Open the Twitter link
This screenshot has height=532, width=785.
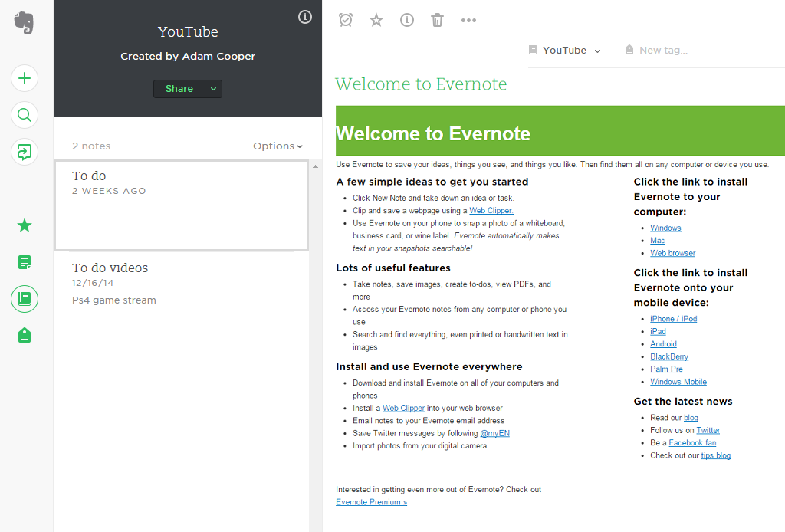coord(708,430)
